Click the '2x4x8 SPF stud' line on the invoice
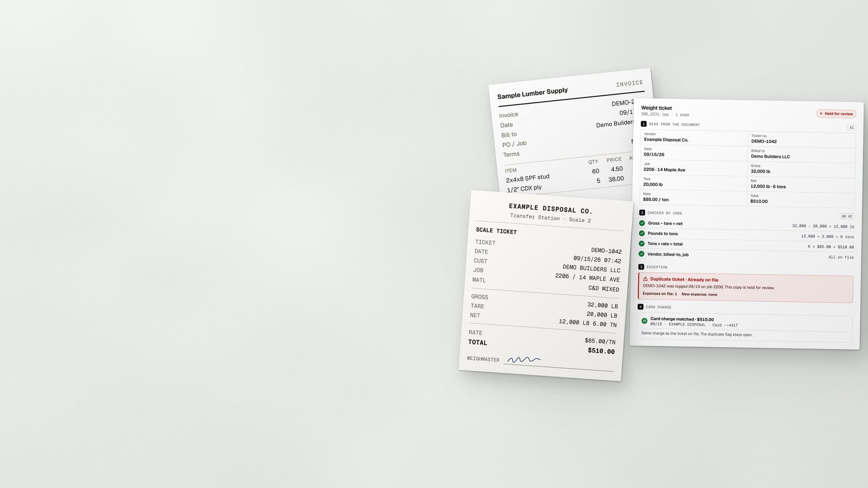 (x=527, y=178)
